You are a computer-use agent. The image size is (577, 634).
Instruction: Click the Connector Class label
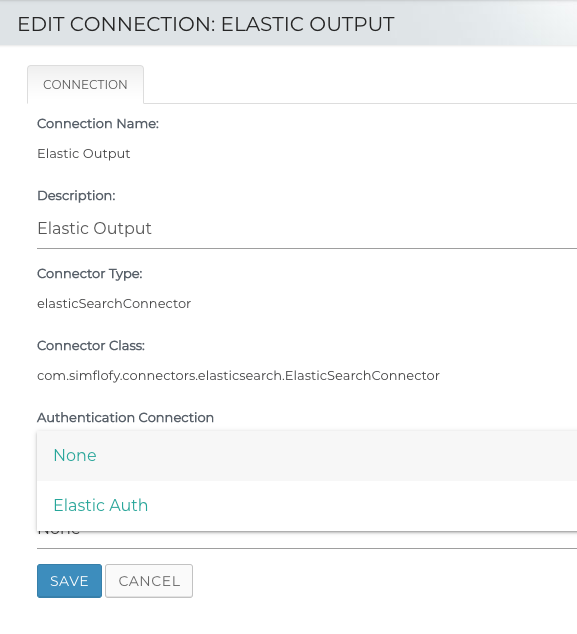(91, 346)
